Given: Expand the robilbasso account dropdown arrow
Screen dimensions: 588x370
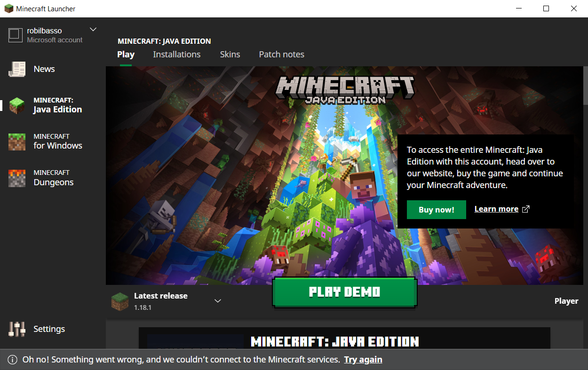Looking at the screenshot, I should tap(93, 30).
